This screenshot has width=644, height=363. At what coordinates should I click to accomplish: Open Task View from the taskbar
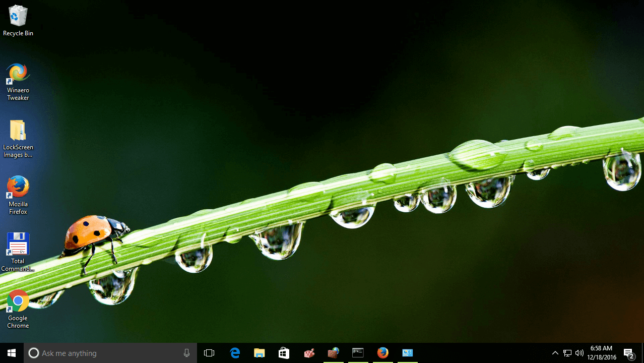tap(209, 353)
